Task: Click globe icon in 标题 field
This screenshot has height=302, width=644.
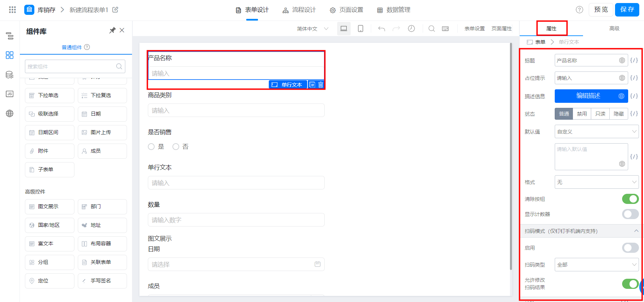Action: (622, 60)
